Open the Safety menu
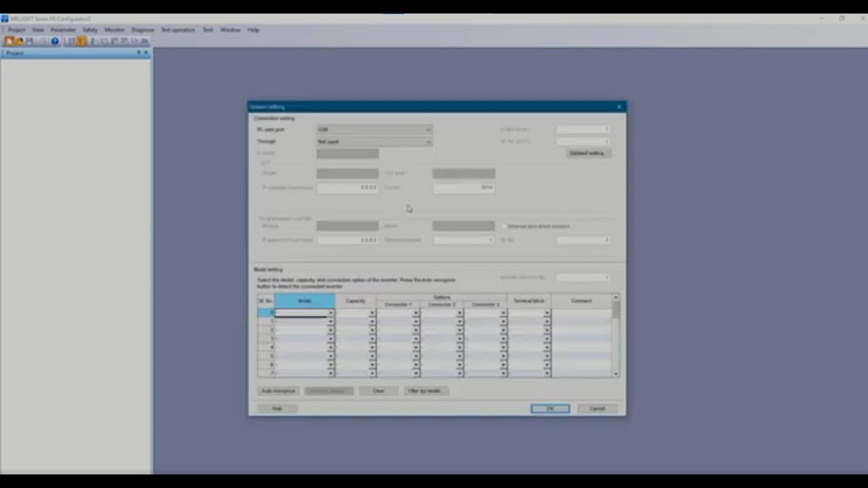The width and height of the screenshot is (868, 488). point(90,30)
